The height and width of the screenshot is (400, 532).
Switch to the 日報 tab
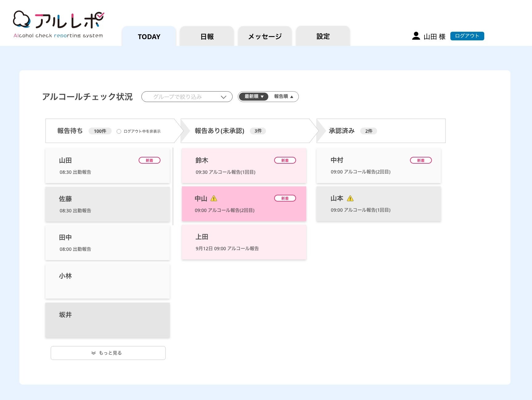[207, 36]
